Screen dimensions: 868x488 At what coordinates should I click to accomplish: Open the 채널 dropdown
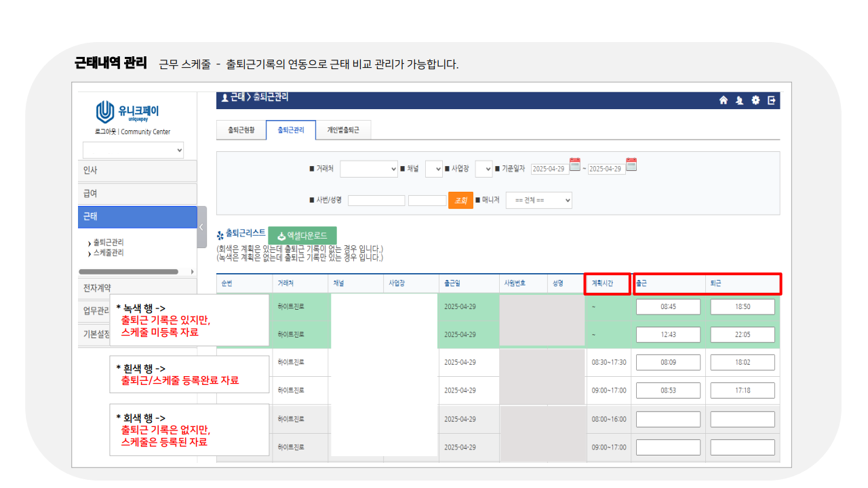433,168
